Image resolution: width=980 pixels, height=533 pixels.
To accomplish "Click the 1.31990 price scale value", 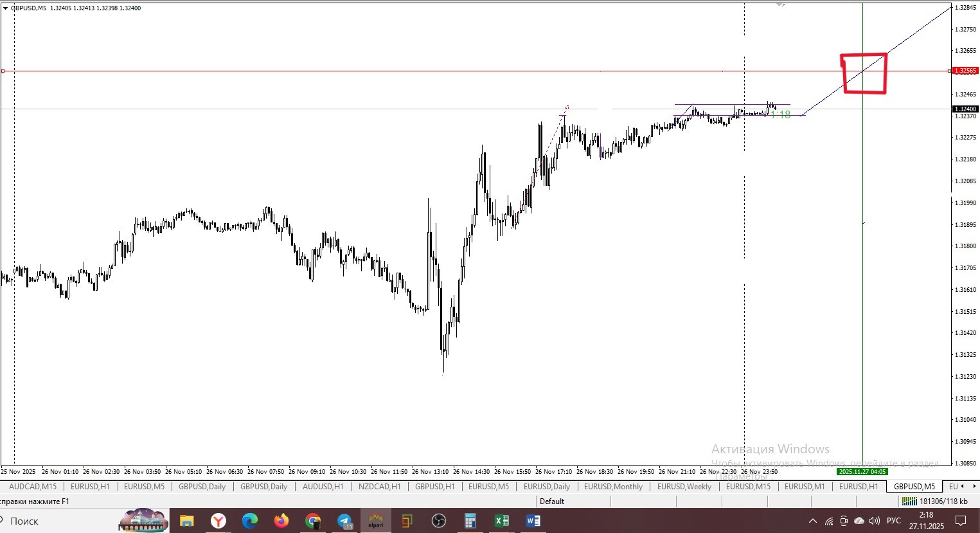I will coord(966,203).
